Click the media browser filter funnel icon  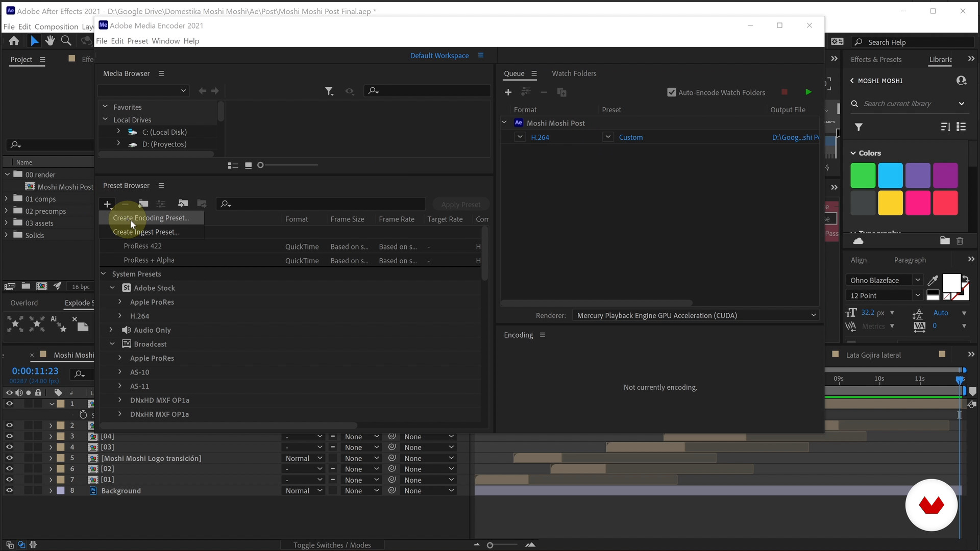329,91
